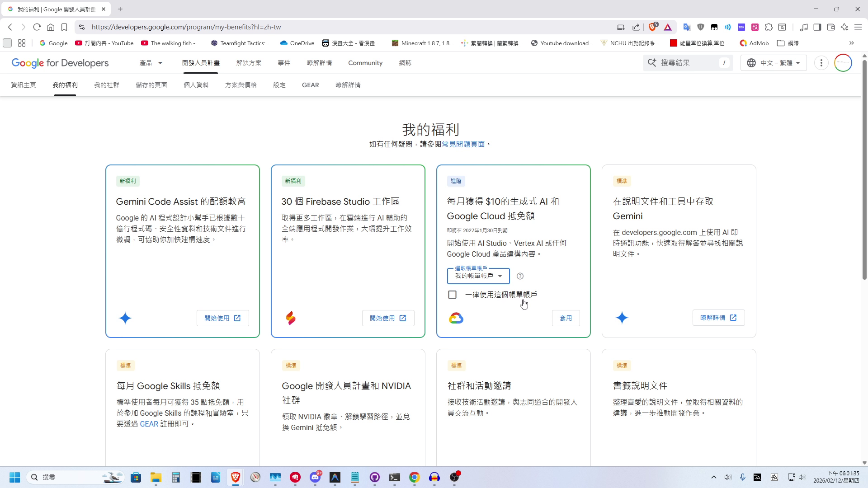Click the Brave Shields lion icon
The height and width of the screenshot is (488, 868).
(652, 27)
